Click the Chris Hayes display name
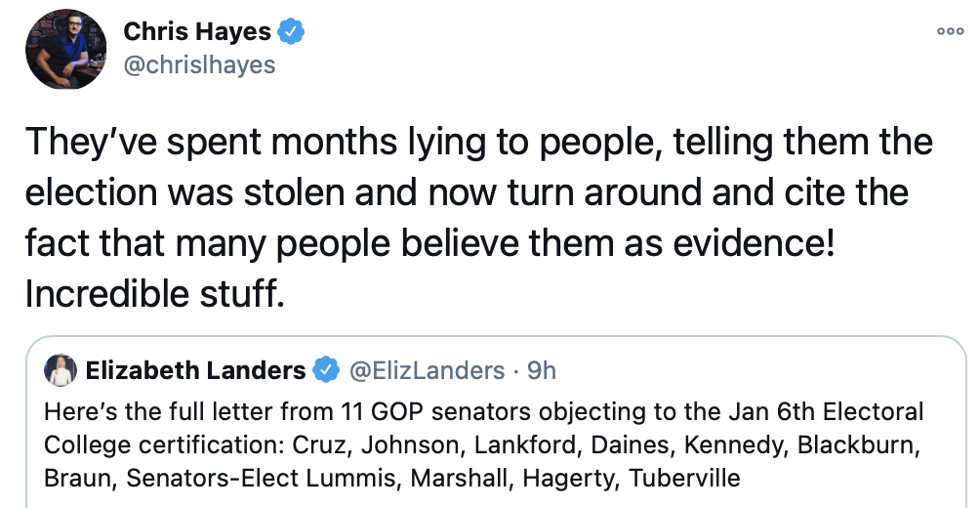This screenshot has height=508, width=980. 199,32
